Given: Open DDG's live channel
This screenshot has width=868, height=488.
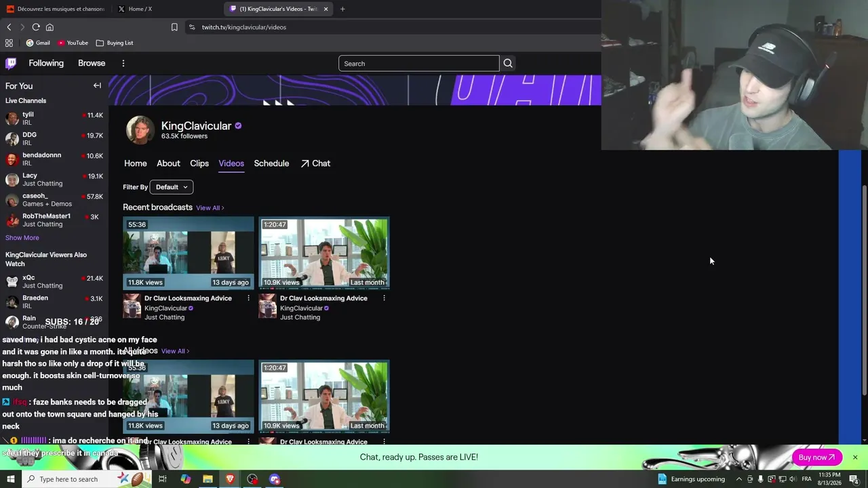Looking at the screenshot, I should [54, 139].
